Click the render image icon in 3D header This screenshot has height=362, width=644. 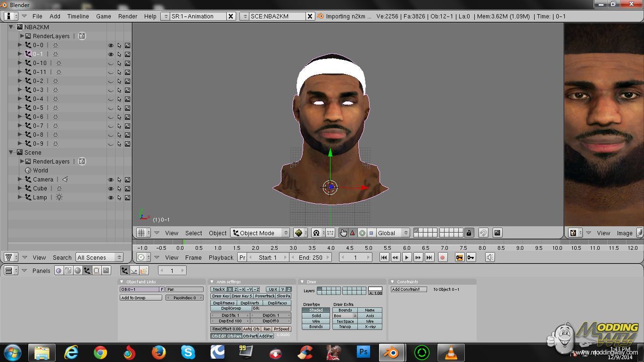(497, 233)
